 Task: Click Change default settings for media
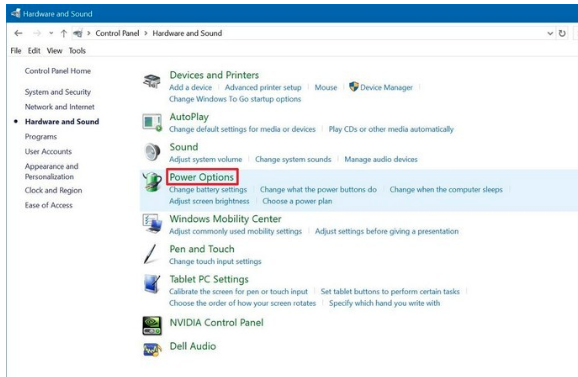[243, 129]
